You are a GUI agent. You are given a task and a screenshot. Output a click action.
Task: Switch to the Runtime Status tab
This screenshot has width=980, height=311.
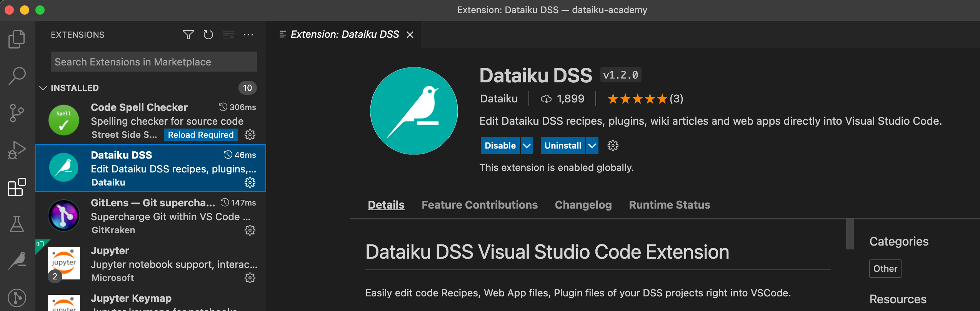click(x=669, y=205)
